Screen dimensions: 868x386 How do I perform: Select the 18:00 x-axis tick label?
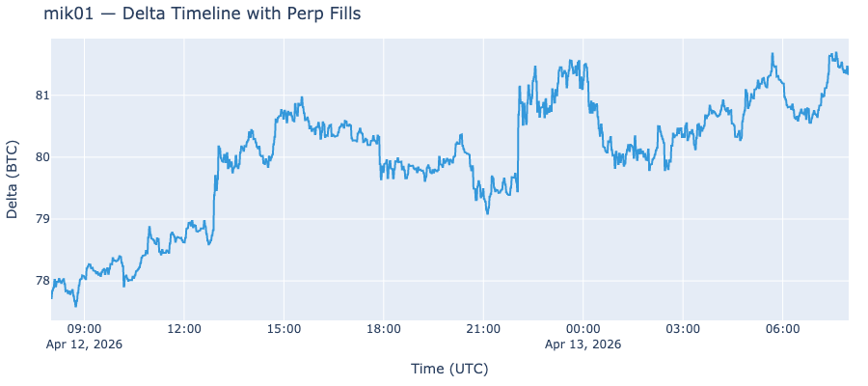[384, 329]
